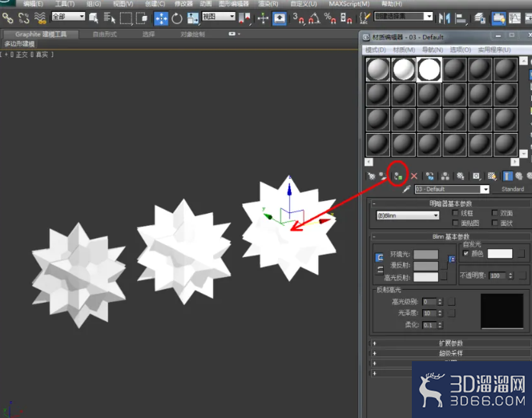This screenshot has height=418, width=532.
Task: Open 材质(M) menu in material editor
Action: (x=404, y=50)
